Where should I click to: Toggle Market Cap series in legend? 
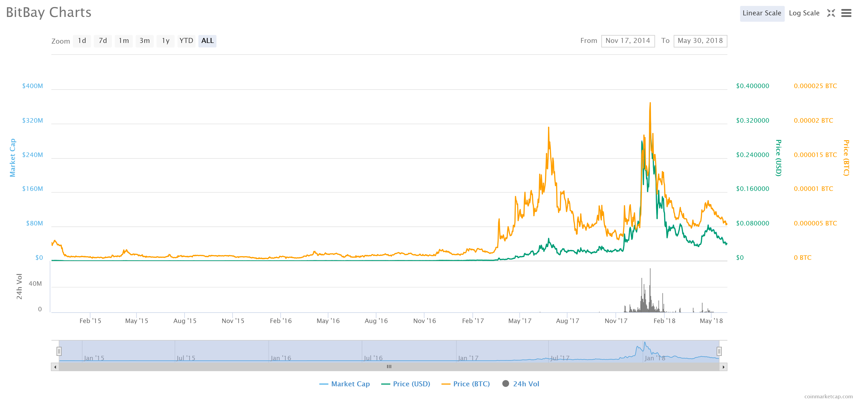coord(344,384)
